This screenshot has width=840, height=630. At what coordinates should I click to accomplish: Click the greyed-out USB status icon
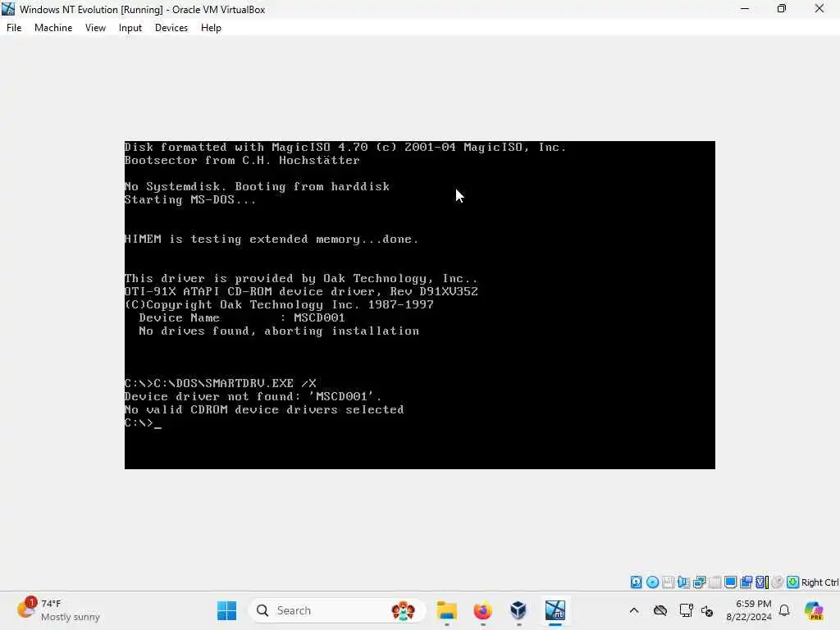[x=714, y=582]
